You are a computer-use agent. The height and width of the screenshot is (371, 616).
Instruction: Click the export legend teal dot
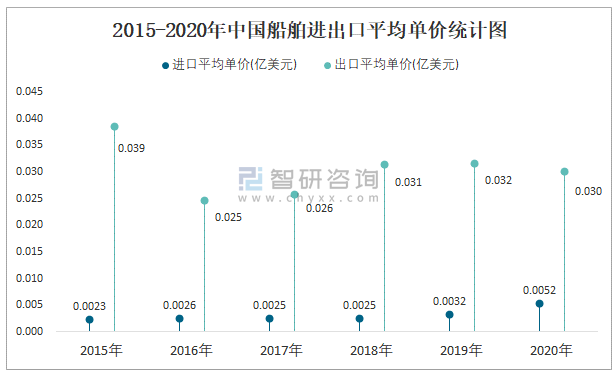327,66
